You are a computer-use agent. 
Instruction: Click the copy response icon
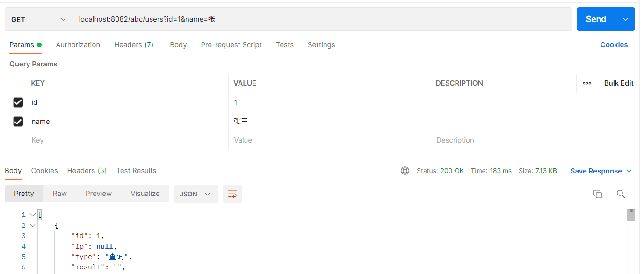pyautogui.click(x=597, y=194)
